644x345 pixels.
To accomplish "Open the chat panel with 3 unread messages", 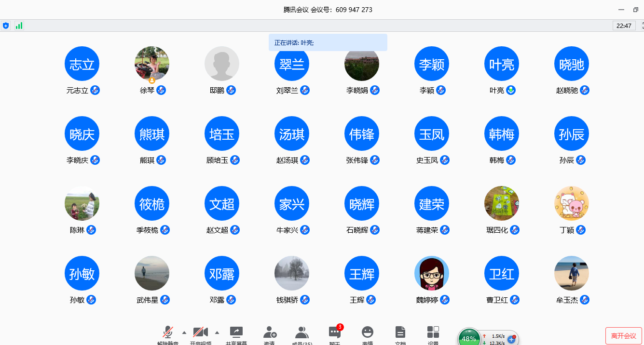I will click(x=335, y=333).
